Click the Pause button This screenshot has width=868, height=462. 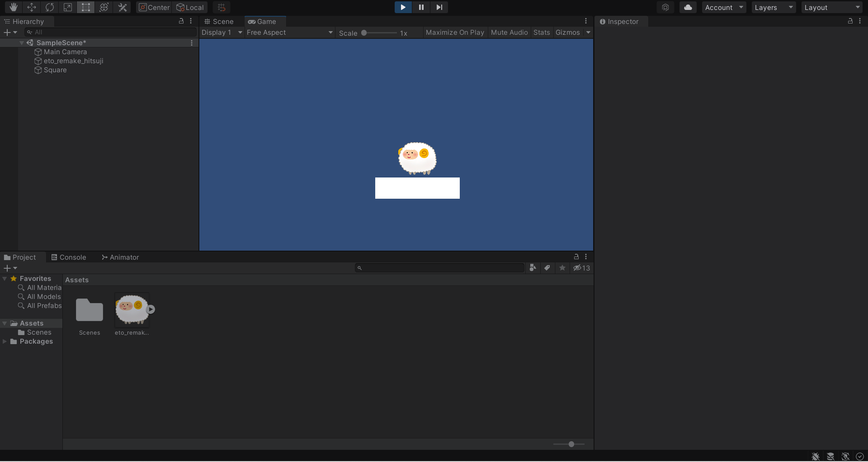click(x=421, y=7)
